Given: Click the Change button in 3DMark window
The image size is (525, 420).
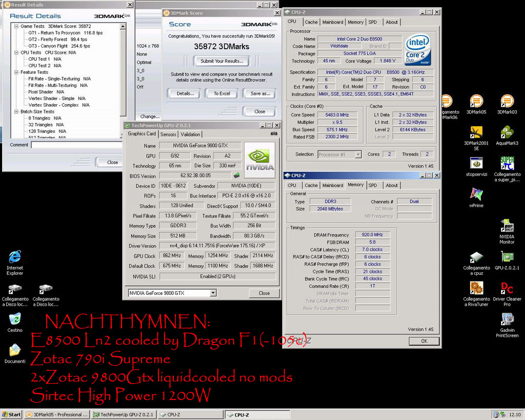Looking at the screenshot, I should tap(150, 116).
